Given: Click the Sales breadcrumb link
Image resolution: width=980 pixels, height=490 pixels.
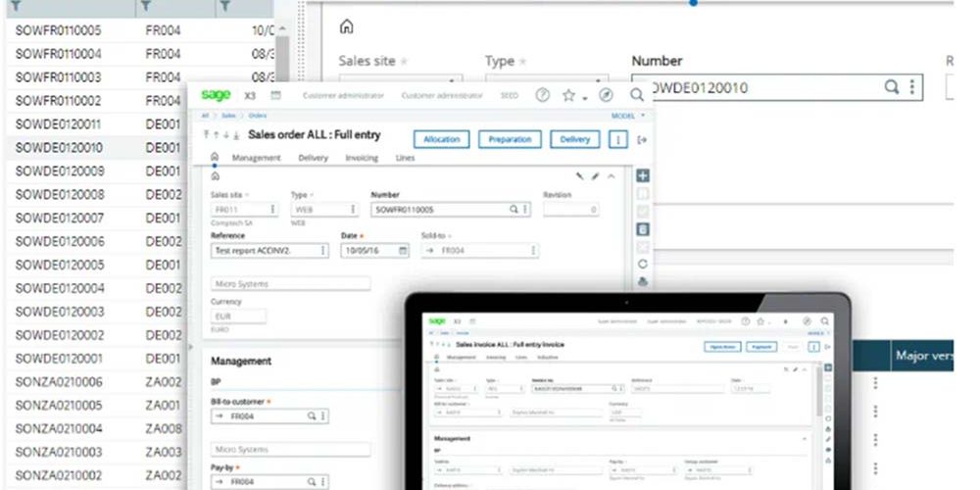Looking at the screenshot, I should coord(229,116).
